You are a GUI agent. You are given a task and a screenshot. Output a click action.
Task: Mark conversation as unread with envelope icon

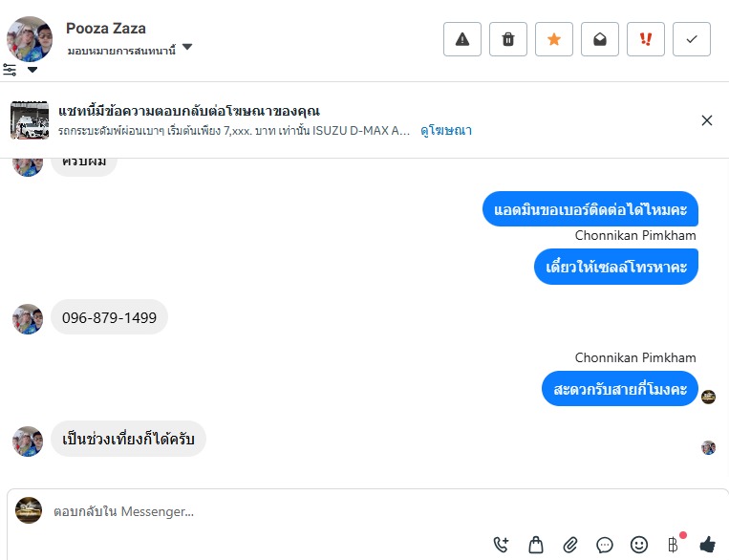[x=600, y=39]
